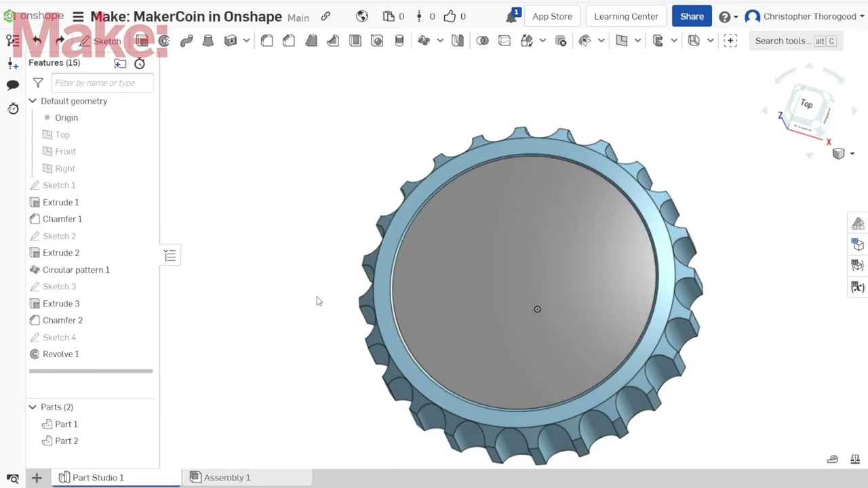Open the Plane tool dropdown arrow
The height and width of the screenshot is (488, 868).
coord(637,41)
